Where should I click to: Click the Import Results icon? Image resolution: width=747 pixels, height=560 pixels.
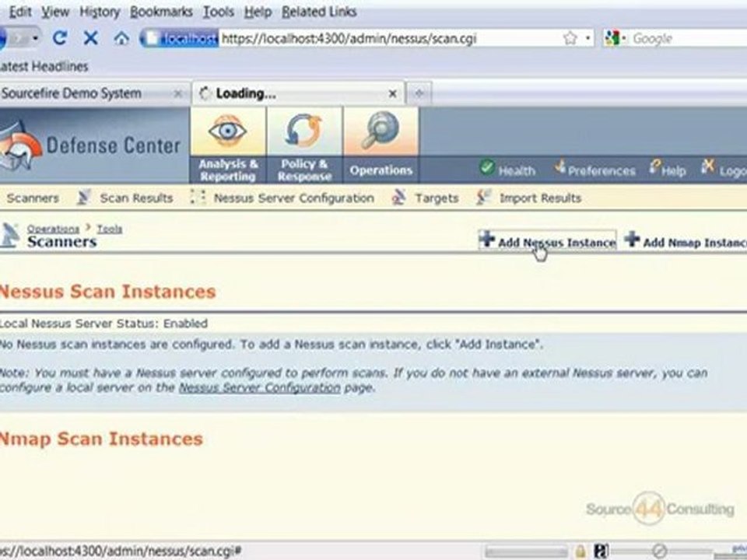(x=483, y=197)
